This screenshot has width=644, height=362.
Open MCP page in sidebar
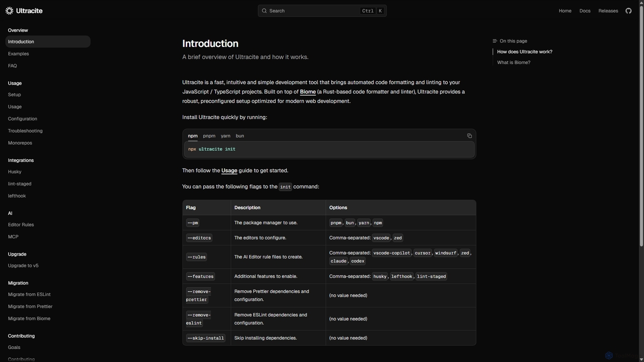(48, 237)
